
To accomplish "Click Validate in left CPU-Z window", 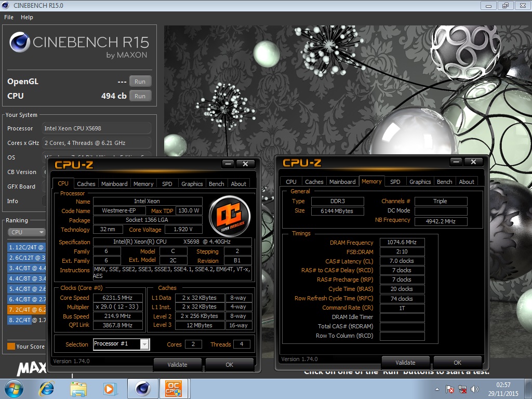I will pos(178,365).
